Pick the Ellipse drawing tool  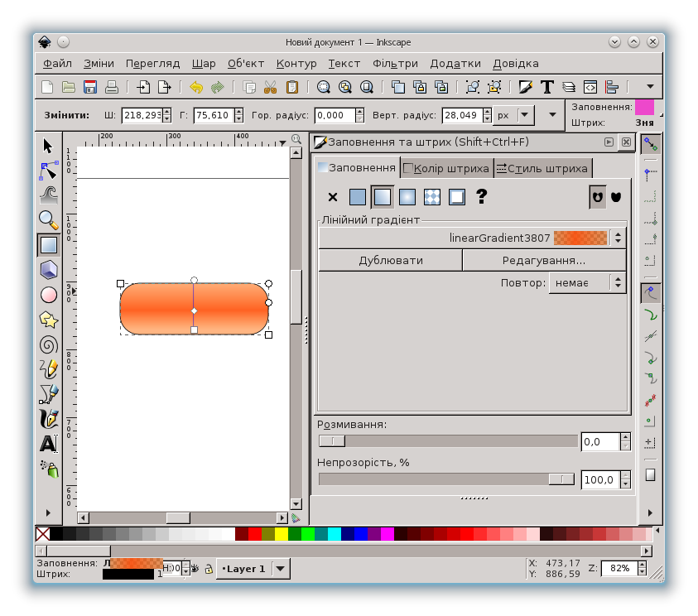coord(49,295)
